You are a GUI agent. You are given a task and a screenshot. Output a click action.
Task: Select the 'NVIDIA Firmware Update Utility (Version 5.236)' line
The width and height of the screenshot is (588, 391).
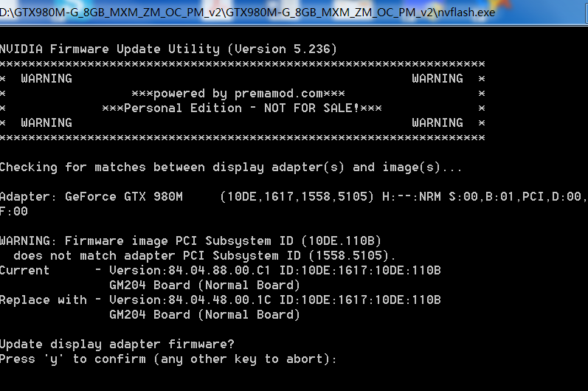[168, 49]
